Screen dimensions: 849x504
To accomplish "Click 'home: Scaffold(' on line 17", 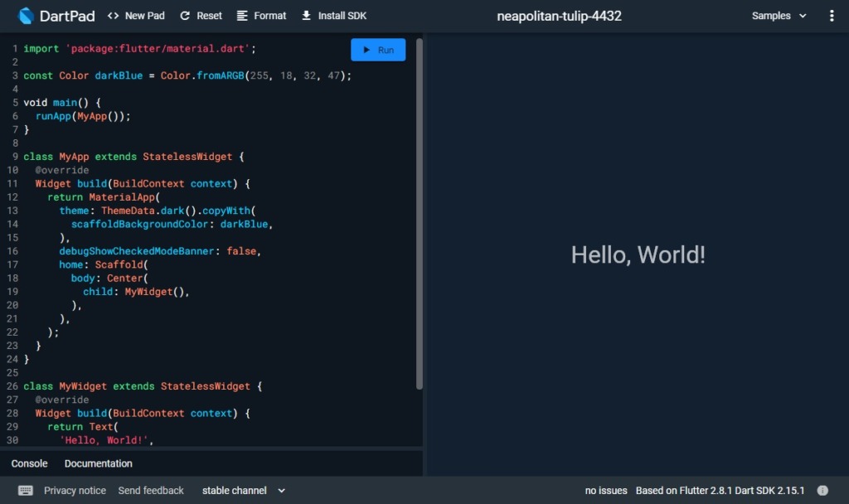I will [x=104, y=264].
